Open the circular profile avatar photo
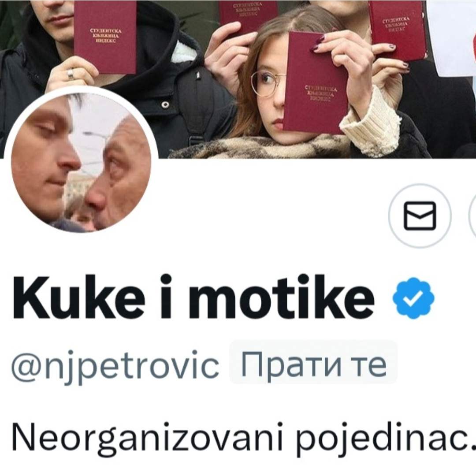The image size is (476, 476). 81,162
